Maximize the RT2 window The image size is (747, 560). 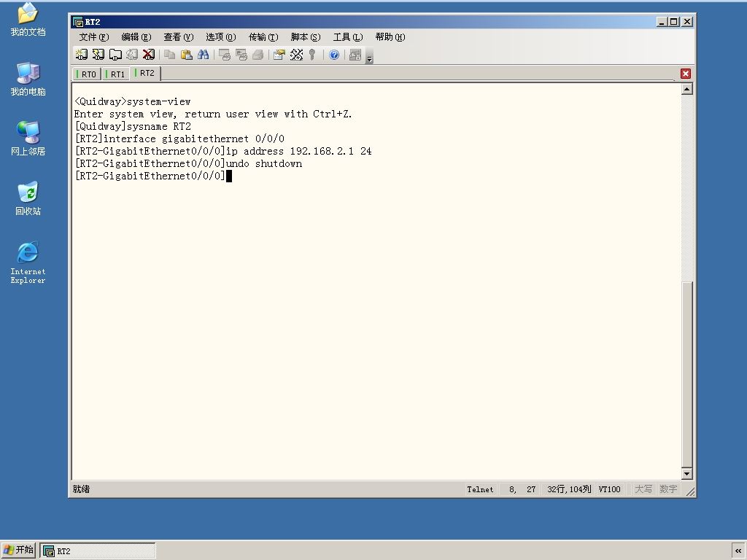(x=673, y=22)
